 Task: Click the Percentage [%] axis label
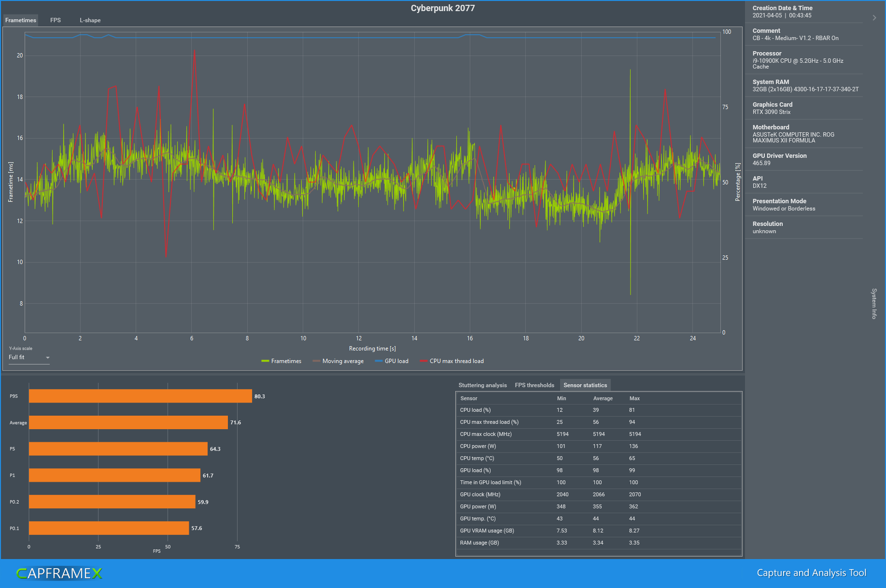pos(738,182)
